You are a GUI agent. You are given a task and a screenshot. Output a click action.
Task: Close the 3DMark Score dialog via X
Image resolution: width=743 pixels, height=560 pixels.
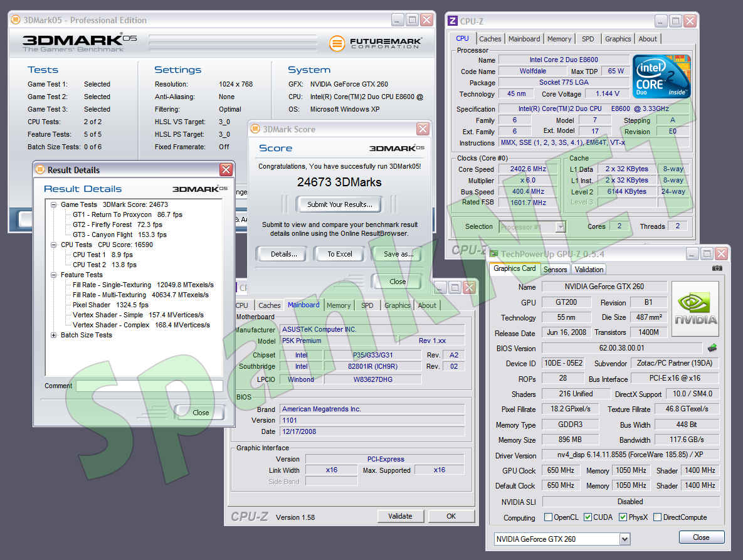423,129
